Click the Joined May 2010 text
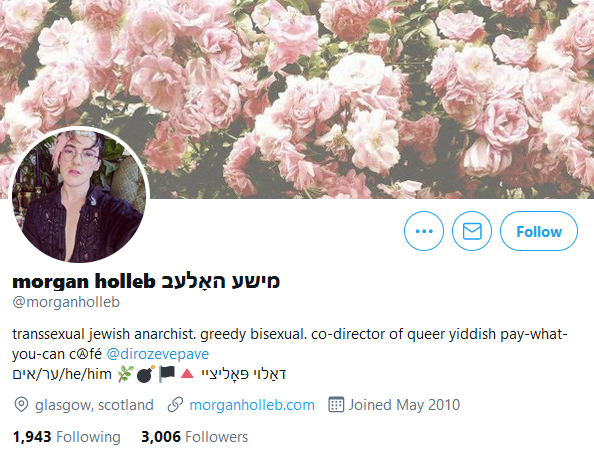The image size is (594, 457). (404, 405)
